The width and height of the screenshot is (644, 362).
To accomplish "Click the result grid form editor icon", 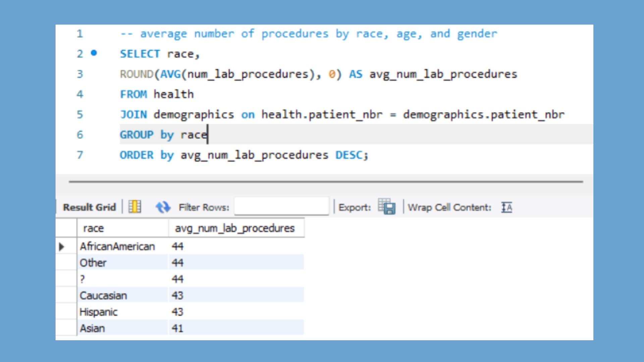I will pyautogui.click(x=135, y=207).
